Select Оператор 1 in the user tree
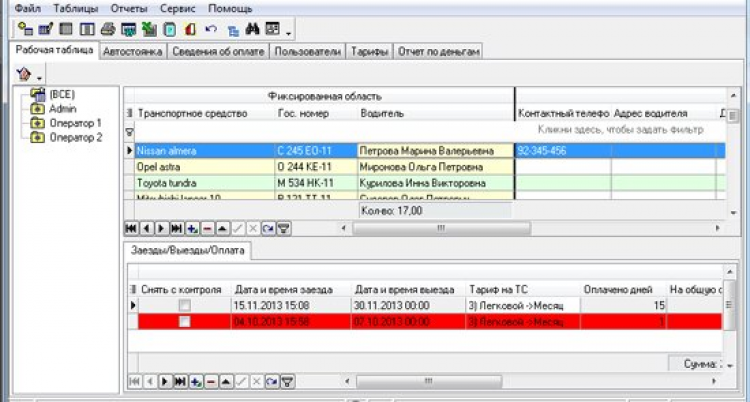 pos(75,122)
